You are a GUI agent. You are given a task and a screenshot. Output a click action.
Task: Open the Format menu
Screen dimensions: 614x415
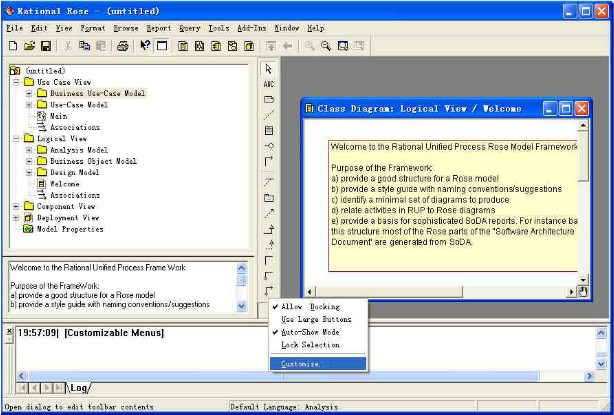93,28
